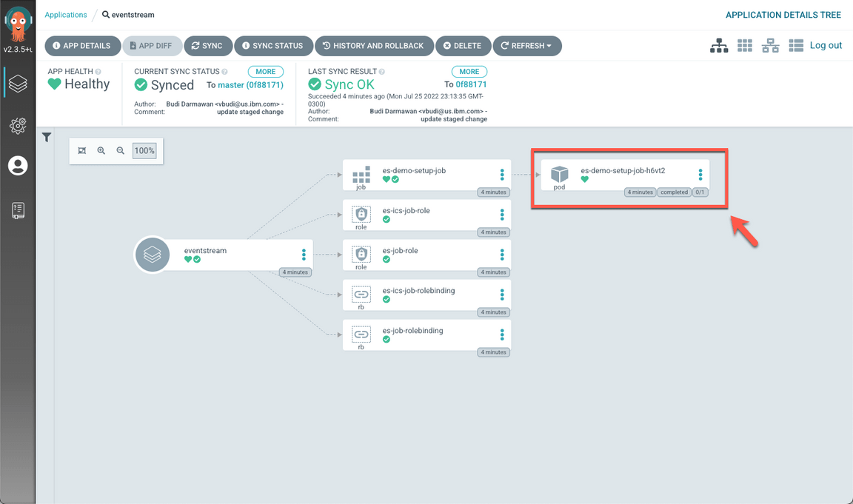Click the Applications breadcrumb link

point(65,15)
